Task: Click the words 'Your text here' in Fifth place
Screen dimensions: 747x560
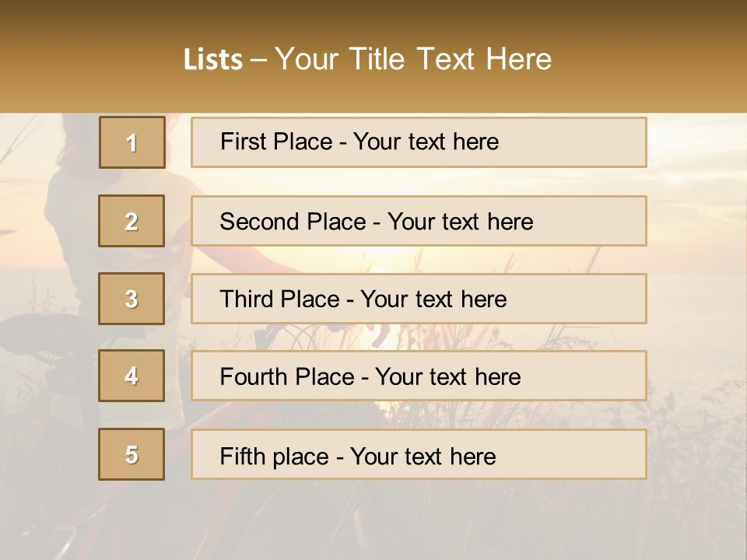Action: click(423, 456)
